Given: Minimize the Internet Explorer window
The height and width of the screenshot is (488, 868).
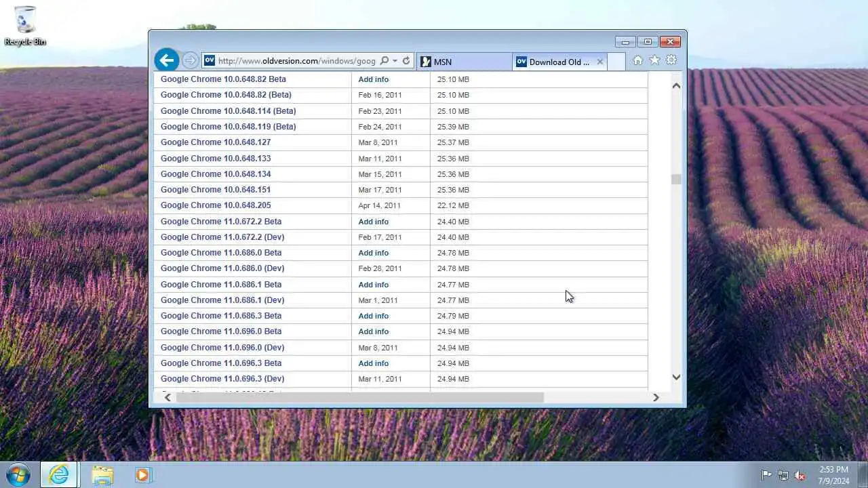Looking at the screenshot, I should click(625, 41).
